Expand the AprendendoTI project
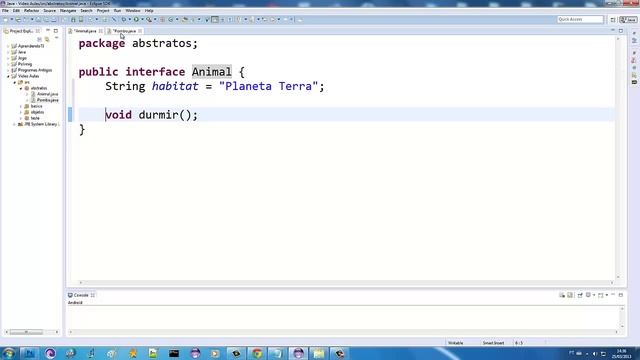640x360 pixels. point(8,46)
